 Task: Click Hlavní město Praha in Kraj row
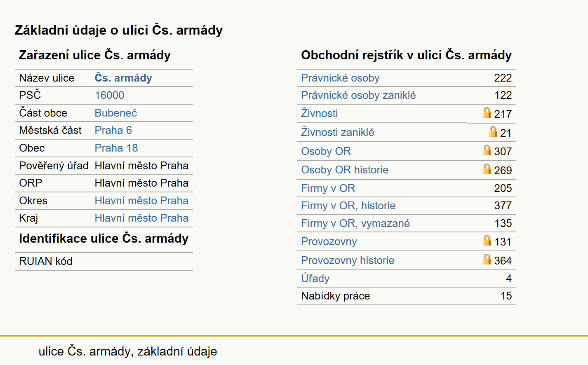pyautogui.click(x=141, y=218)
